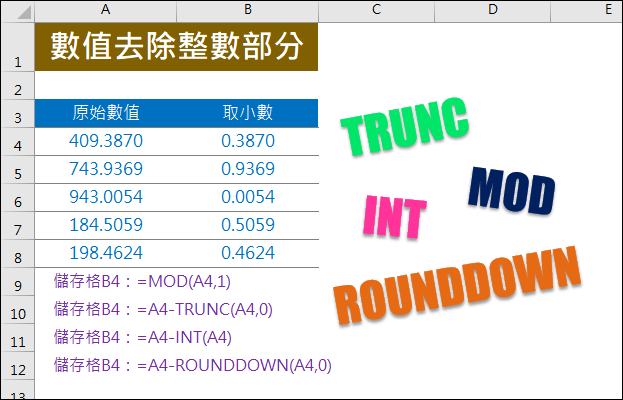Viewport: 623px width, 400px height.
Task: Click the 原始數值 header cell
Action: click(x=106, y=113)
